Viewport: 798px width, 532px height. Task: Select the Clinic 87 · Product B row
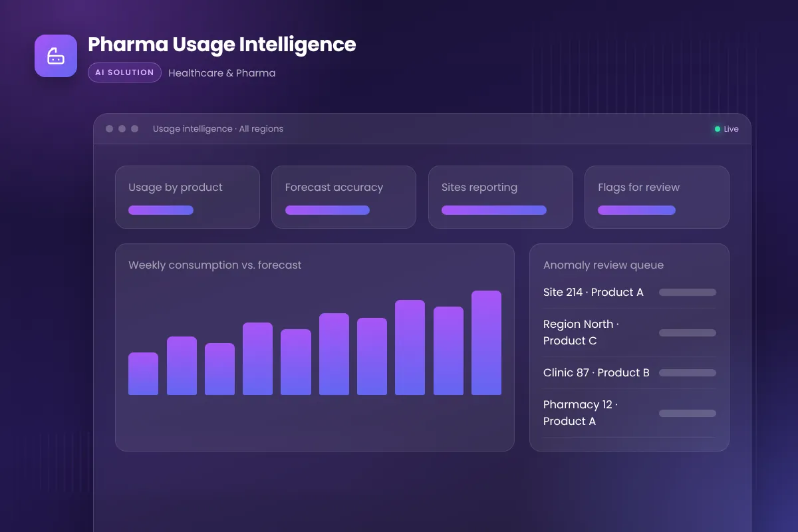pyautogui.click(x=629, y=372)
